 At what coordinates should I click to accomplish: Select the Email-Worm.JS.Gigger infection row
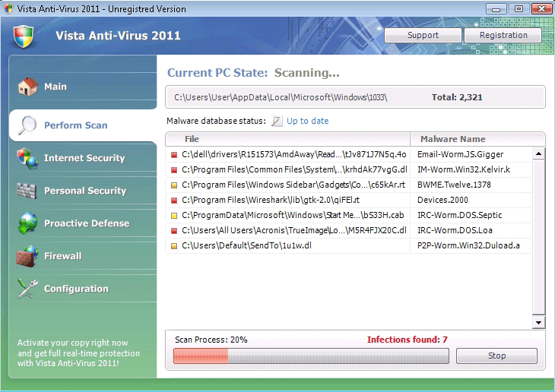click(348, 154)
